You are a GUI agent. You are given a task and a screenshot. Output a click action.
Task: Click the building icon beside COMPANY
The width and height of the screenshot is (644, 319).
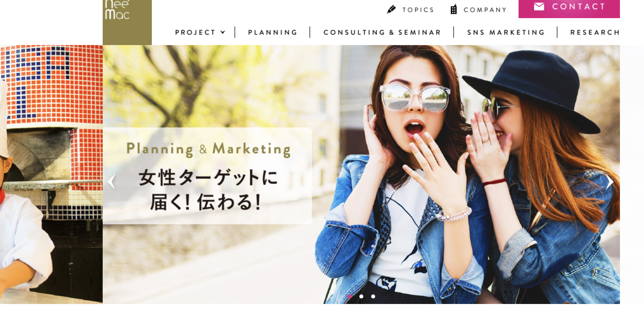[x=454, y=9]
